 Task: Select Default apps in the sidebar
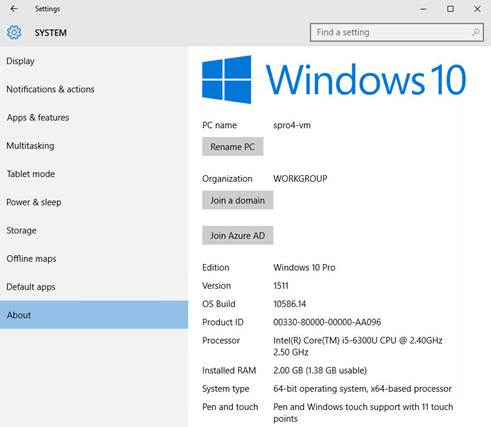pos(94,287)
